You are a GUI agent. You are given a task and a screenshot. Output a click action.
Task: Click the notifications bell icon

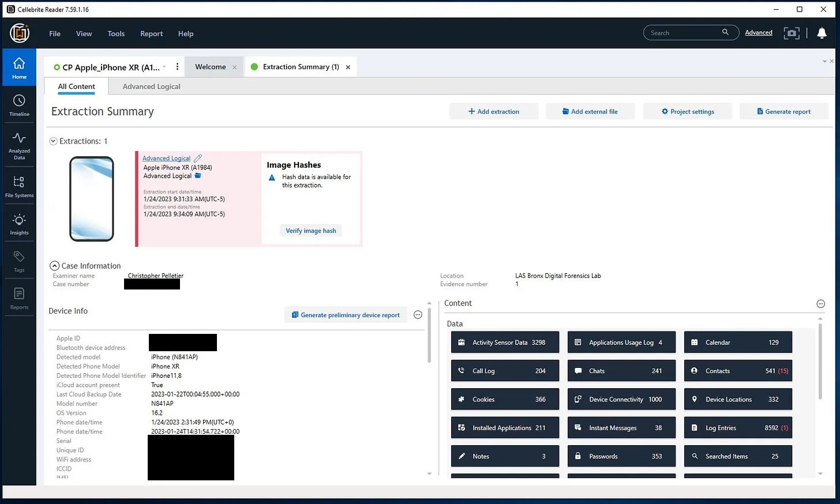[822, 33]
